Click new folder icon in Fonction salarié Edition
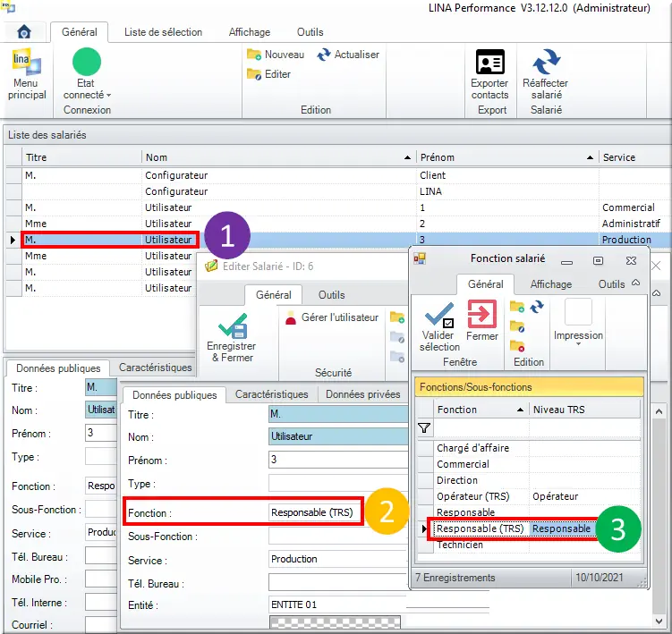This screenshot has width=672, height=634. pyautogui.click(x=517, y=307)
